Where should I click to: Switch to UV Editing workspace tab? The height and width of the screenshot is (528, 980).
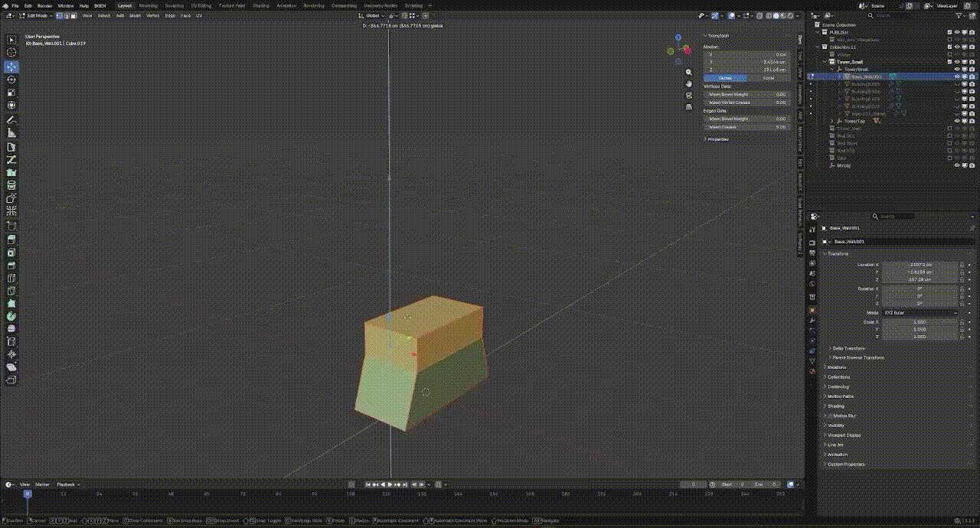coord(201,5)
